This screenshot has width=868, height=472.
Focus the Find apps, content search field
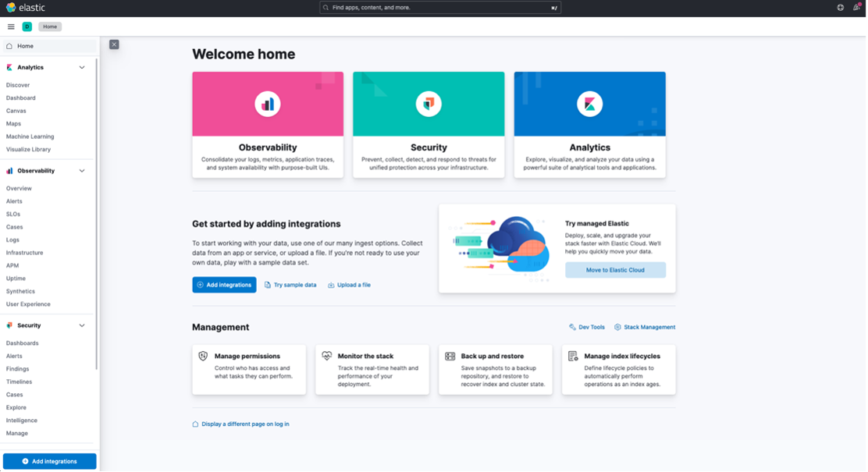coord(440,8)
